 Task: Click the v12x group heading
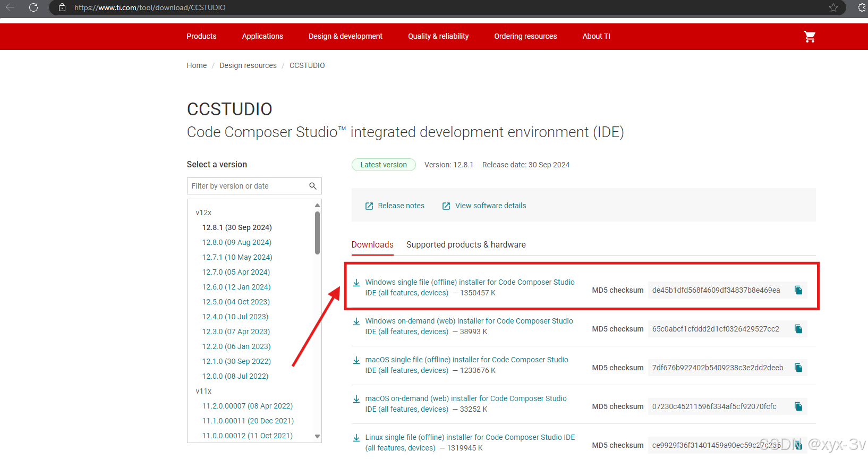pos(203,212)
